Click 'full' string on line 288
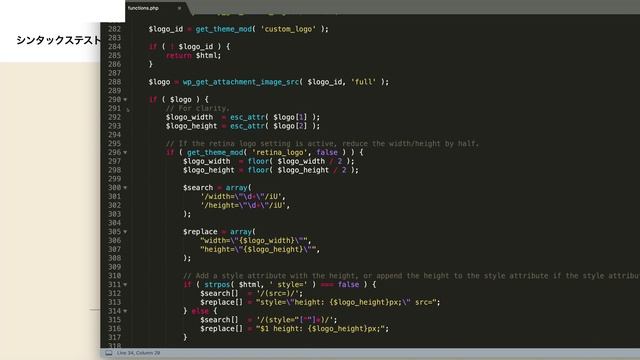 click(363, 82)
